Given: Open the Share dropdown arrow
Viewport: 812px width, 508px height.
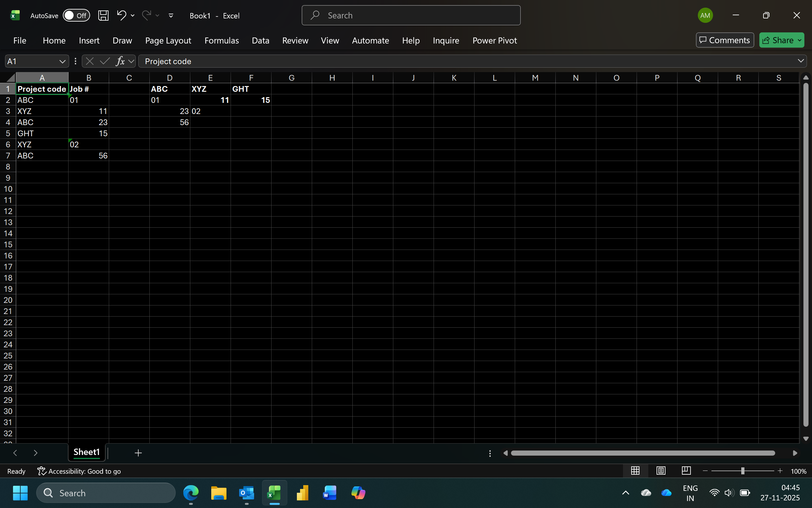Looking at the screenshot, I should 800,40.
